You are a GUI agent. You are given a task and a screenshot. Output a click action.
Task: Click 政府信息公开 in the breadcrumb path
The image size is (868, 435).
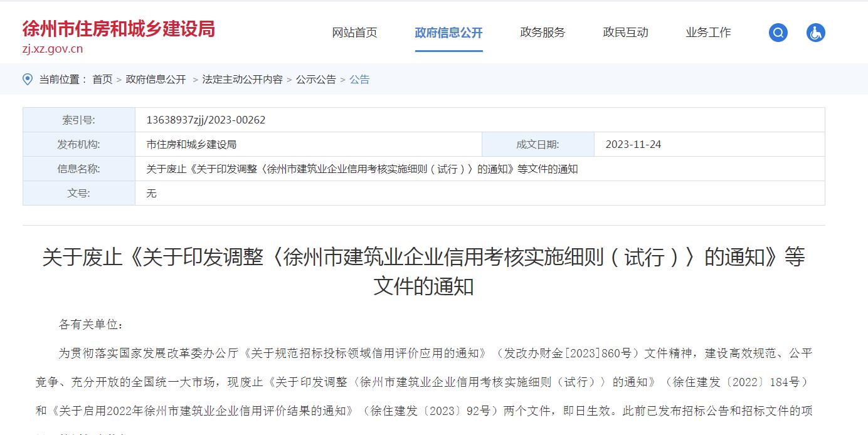[x=156, y=80]
